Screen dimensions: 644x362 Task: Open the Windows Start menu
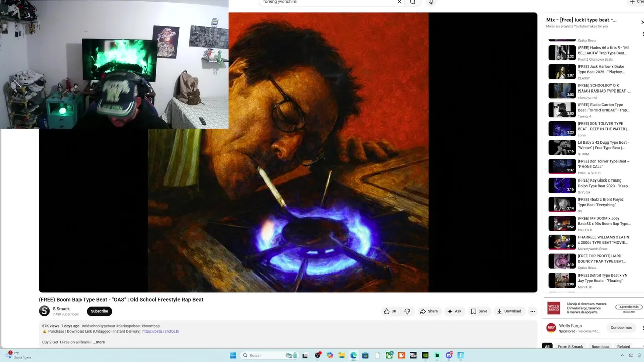tap(233, 355)
